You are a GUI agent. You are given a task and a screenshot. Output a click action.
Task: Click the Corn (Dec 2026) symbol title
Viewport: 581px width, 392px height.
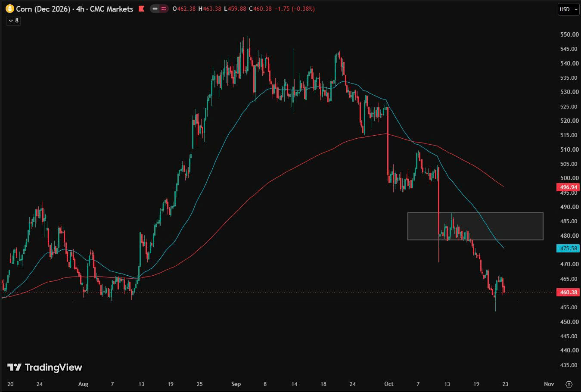[43, 9]
